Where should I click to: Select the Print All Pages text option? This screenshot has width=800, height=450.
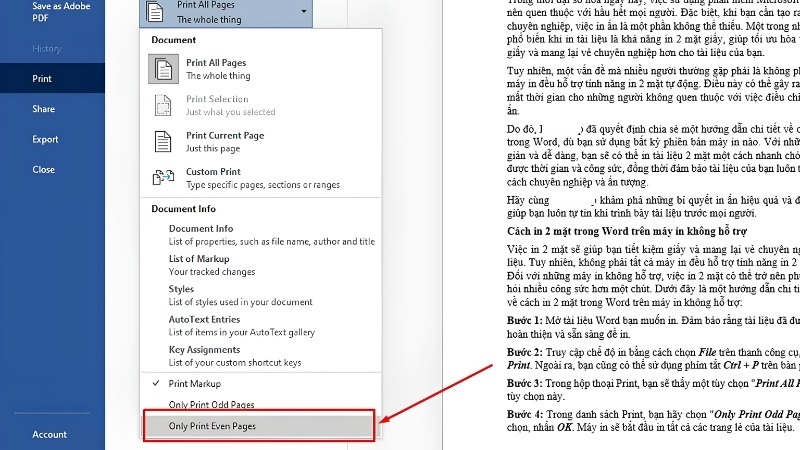coord(218,69)
